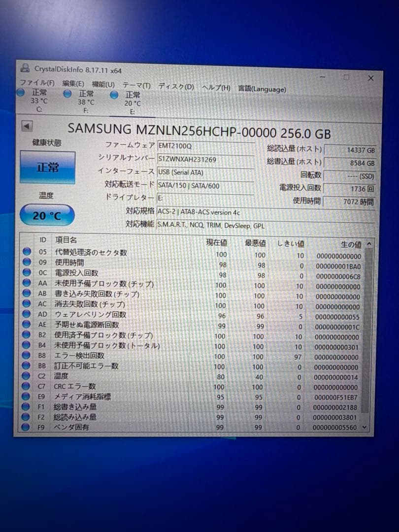Image resolution: width=399 pixels, height=532 pixels.
Task: Click the 現在値 column header
Action: coord(216,242)
